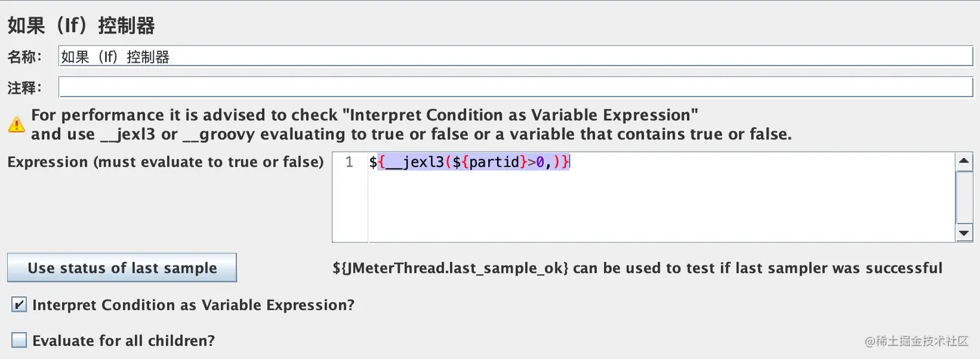Focus the 名称 name input field
The image size is (980, 359).
coord(515,57)
